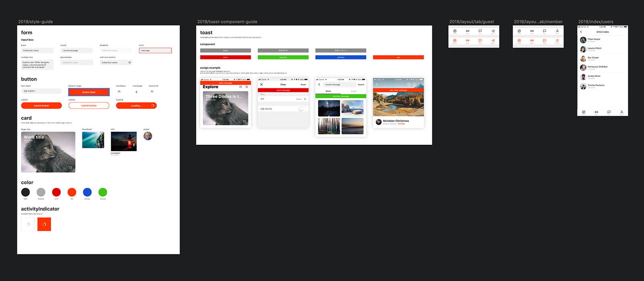644x281 pixels.
Task: Close the Filter screen with the X icon
Action: (262, 85)
